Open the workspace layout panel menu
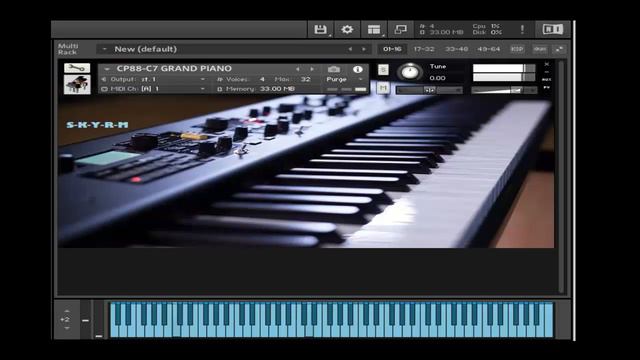 tap(374, 29)
